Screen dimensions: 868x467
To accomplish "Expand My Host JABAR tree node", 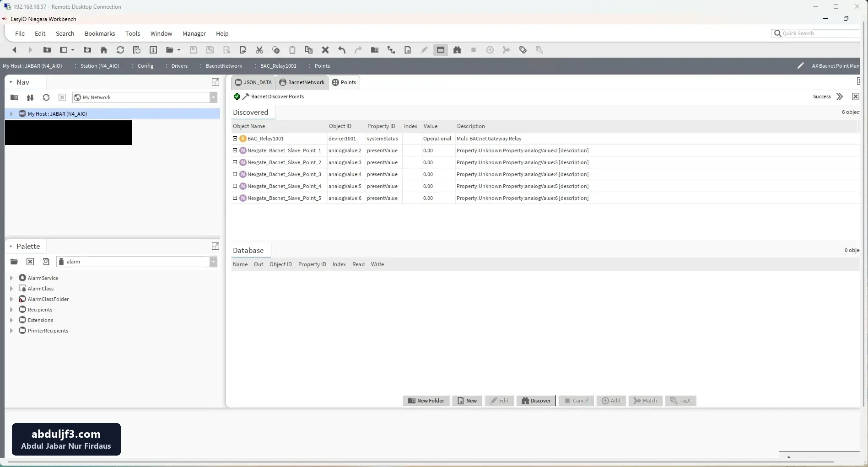I will (11, 114).
